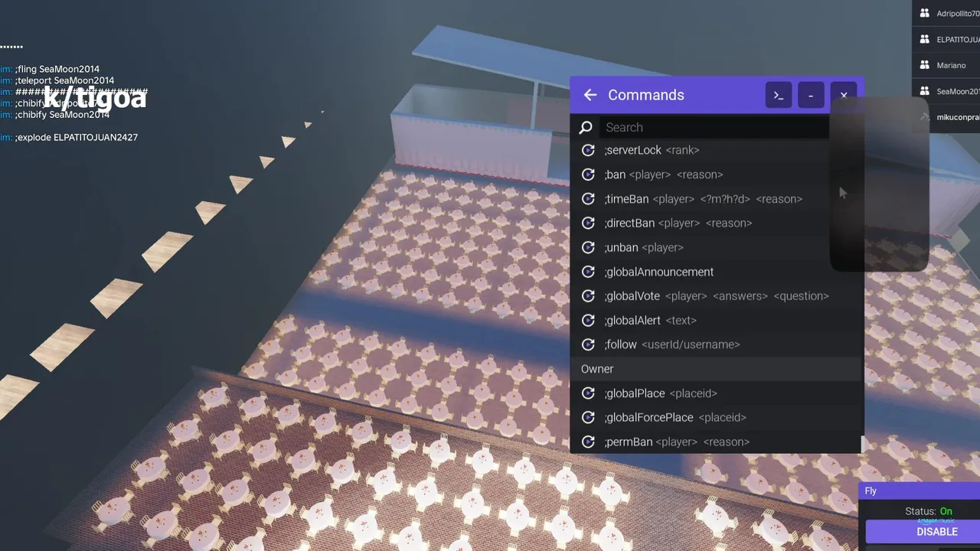Click the DISABLE fly button
This screenshot has width=980, height=551.
click(923, 532)
